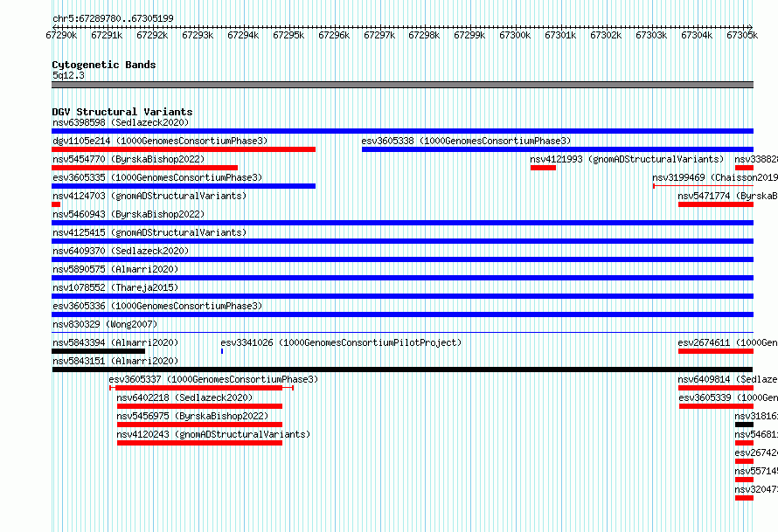The image size is (778, 532).
Task: Select the nsv5471774 variant label
Action: pyautogui.click(x=728, y=196)
